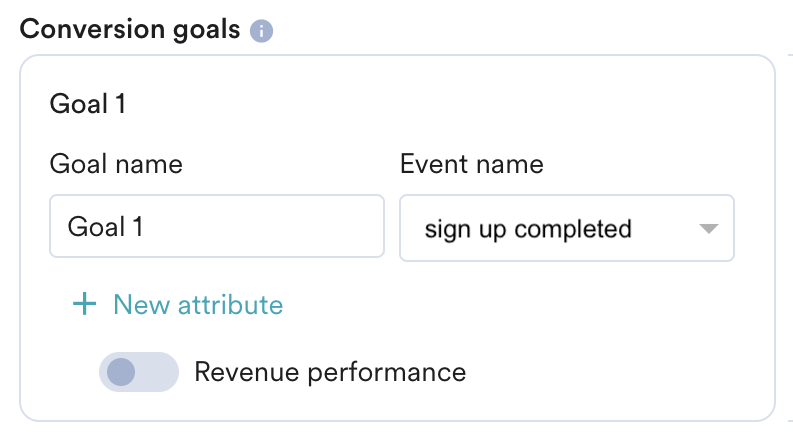Screen dimensions: 793x445
Task: Click the Goal name field label
Action: pyautogui.click(x=116, y=164)
